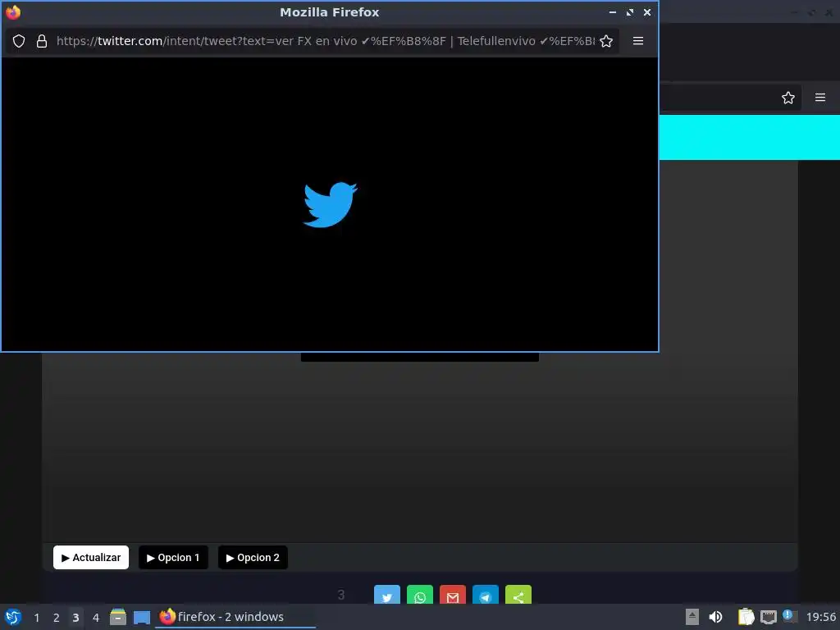Share via the Telegram paper-plane button
The height and width of the screenshot is (630, 840).
coord(486,596)
